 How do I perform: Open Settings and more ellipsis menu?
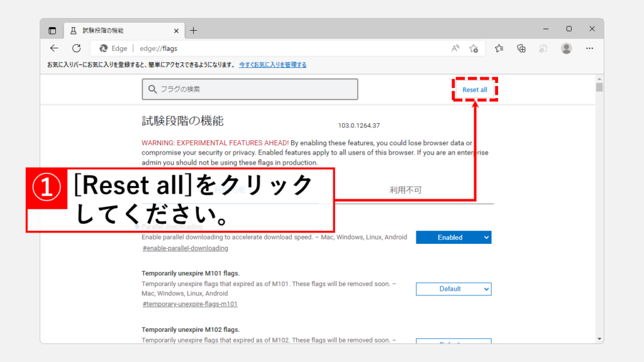point(589,48)
